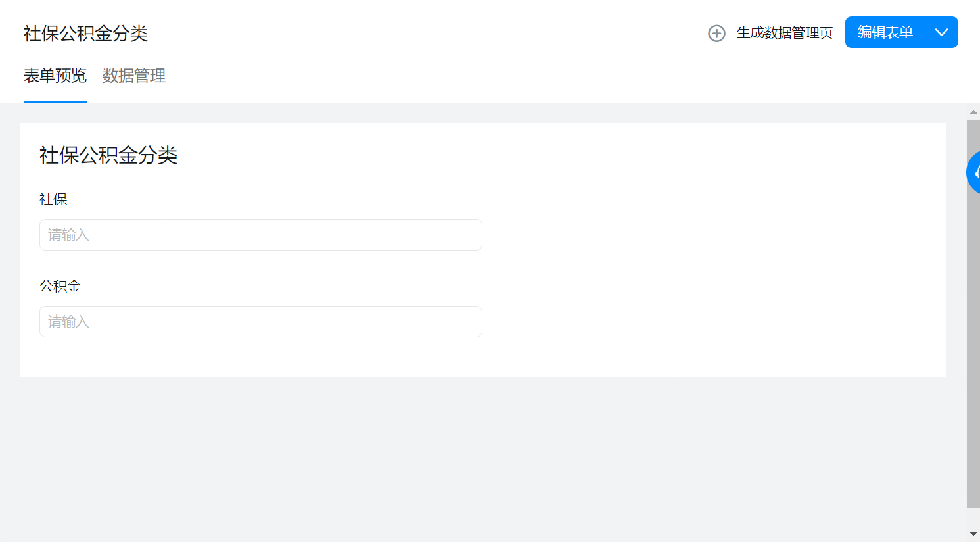This screenshot has height=542, width=980.
Task: Click the vertical scrollbar thumb
Action: tap(973, 314)
